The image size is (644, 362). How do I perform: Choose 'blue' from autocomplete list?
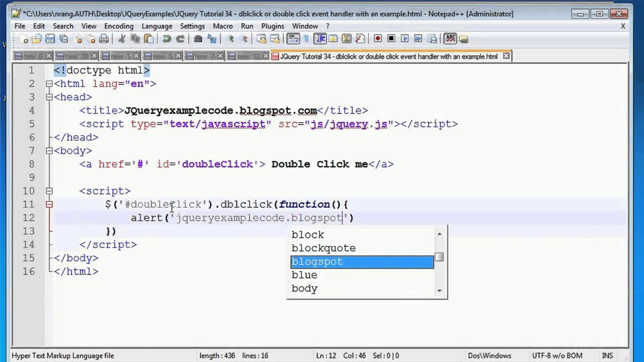click(x=362, y=275)
